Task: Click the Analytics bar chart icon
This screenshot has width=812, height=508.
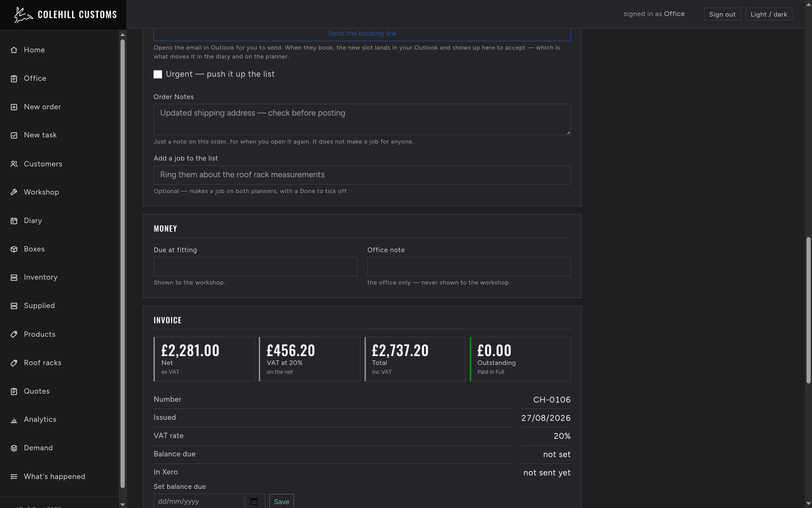Action: [14, 420]
